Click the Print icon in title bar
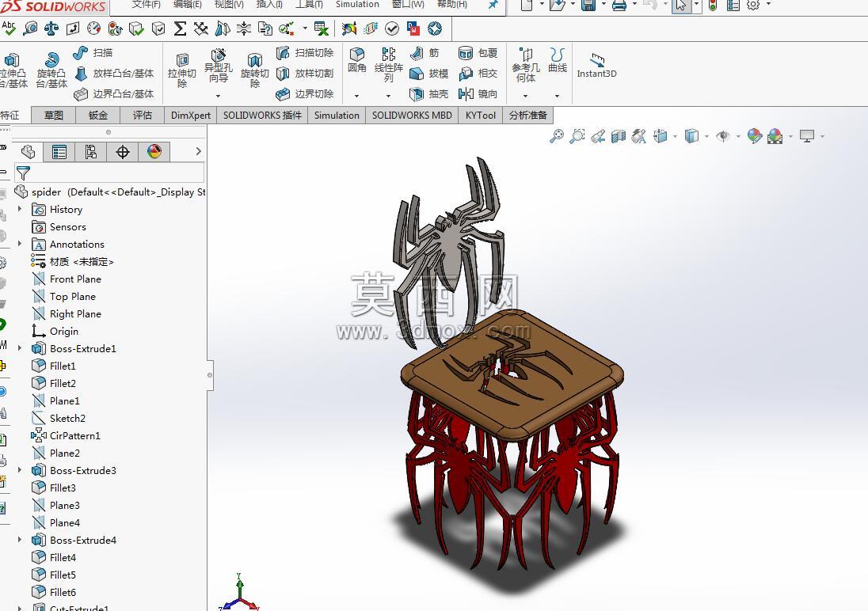Image resolution: width=868 pixels, height=611 pixels. pyautogui.click(x=619, y=6)
